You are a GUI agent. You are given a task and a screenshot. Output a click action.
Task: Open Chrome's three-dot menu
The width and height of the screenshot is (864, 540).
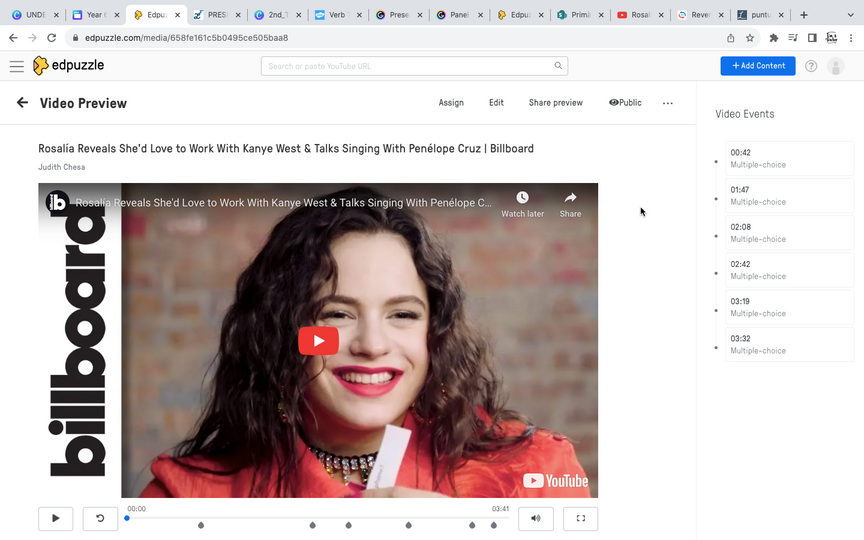click(851, 37)
